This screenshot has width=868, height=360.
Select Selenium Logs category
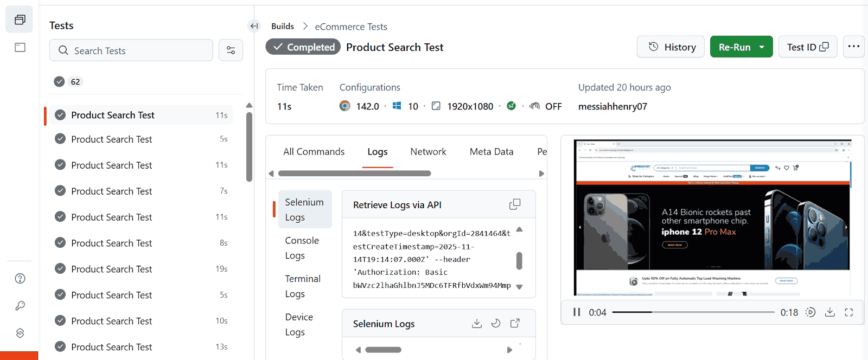coord(305,209)
